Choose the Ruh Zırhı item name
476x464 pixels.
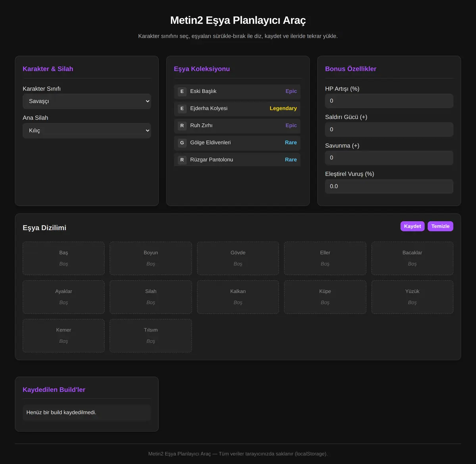click(201, 125)
